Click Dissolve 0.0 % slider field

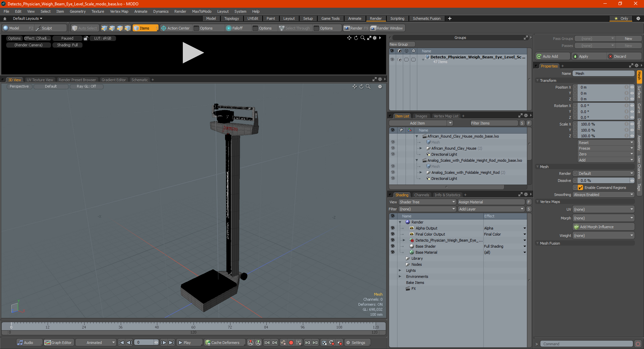603,181
